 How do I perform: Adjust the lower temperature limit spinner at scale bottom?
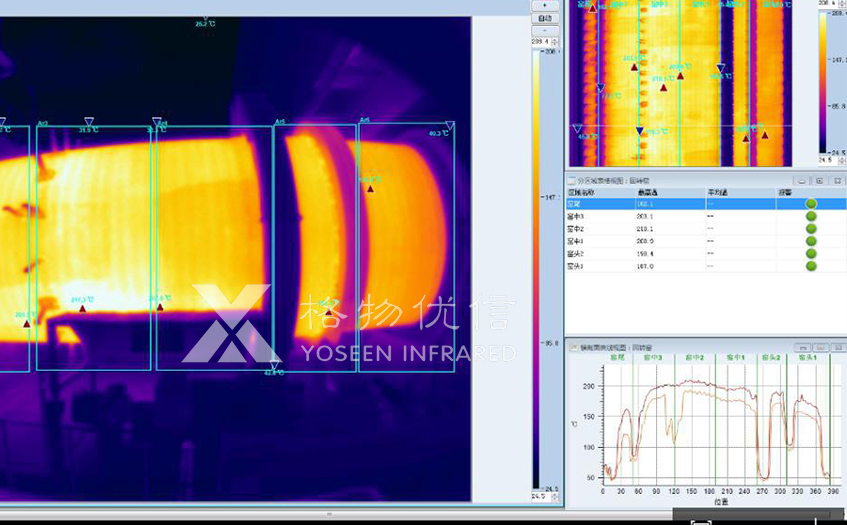pyautogui.click(x=555, y=496)
